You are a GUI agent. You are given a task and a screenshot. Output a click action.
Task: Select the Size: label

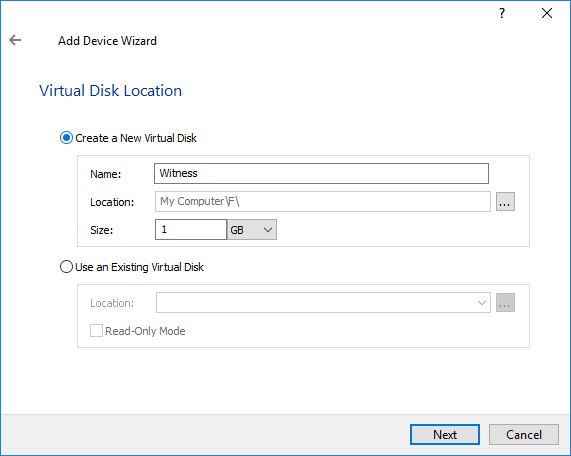point(102,230)
